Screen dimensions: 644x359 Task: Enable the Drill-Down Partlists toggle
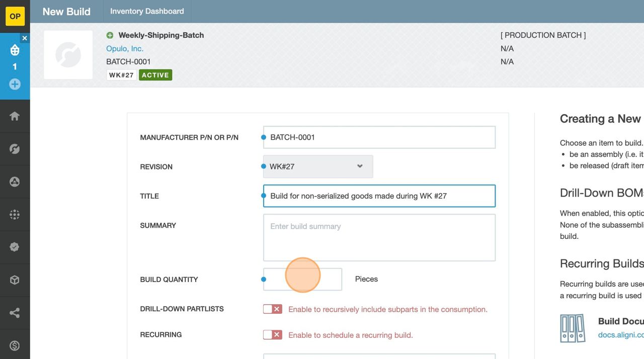[x=272, y=309]
